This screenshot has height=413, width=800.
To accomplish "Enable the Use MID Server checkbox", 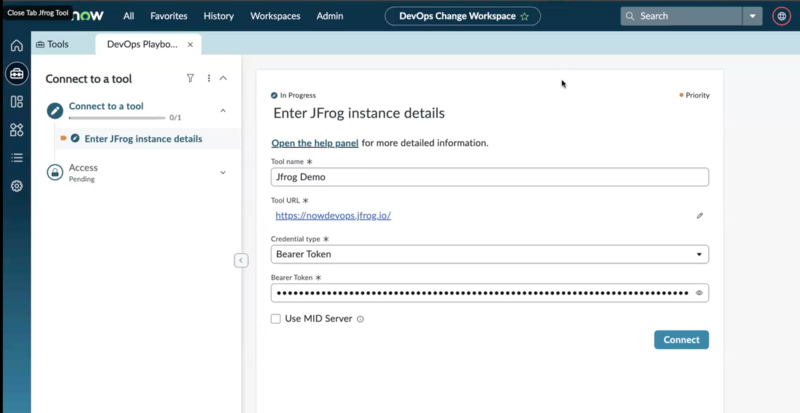I will coord(276,319).
